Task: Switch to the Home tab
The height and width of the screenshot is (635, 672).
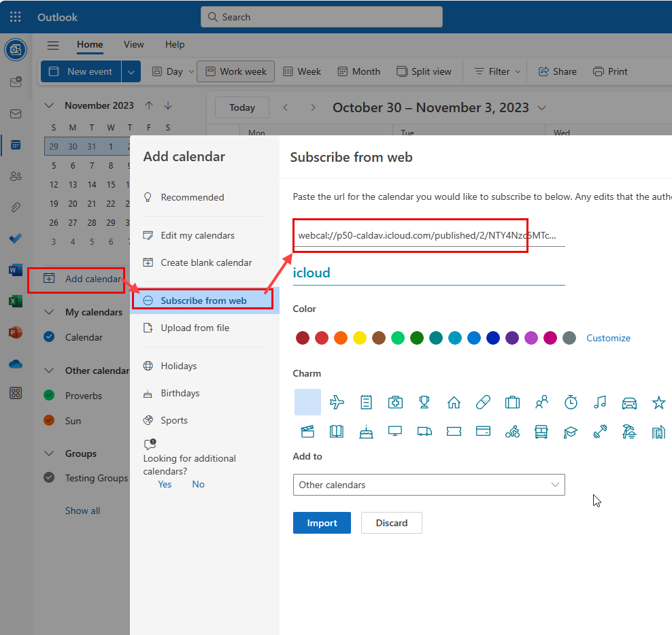Action: point(90,45)
